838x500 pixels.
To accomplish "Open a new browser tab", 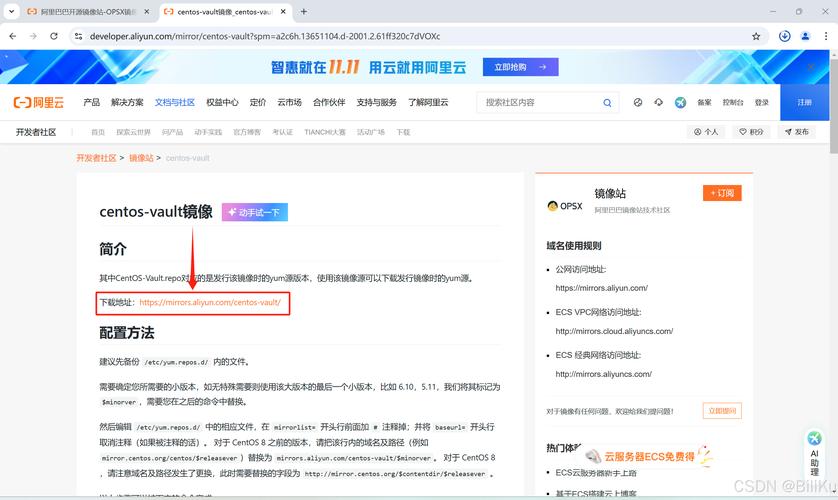I will tap(304, 11).
